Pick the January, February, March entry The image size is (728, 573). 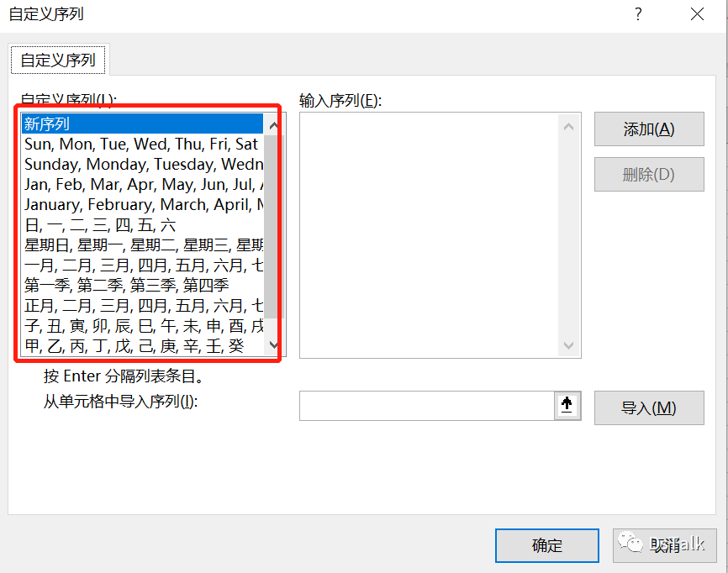(143, 205)
